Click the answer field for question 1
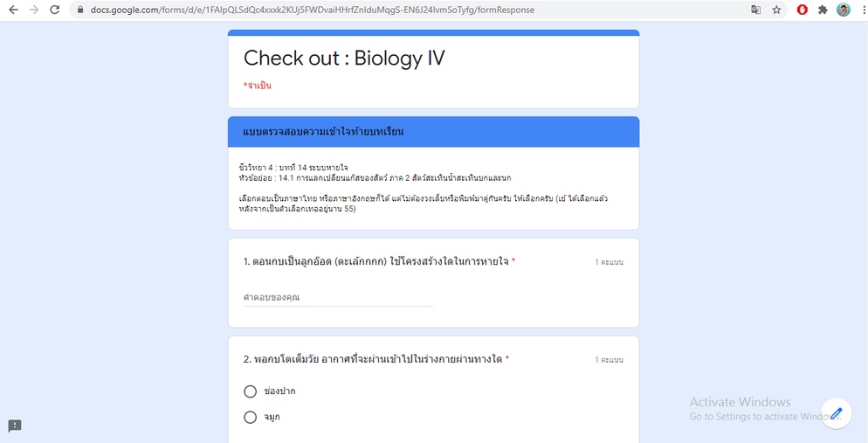This screenshot has width=868, height=443. [x=338, y=297]
